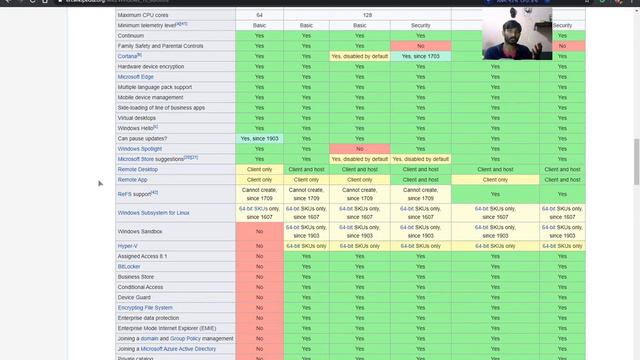Select the 'Business Store' row label
Image resolution: width=640 pixels, height=360 pixels.
tap(136, 277)
